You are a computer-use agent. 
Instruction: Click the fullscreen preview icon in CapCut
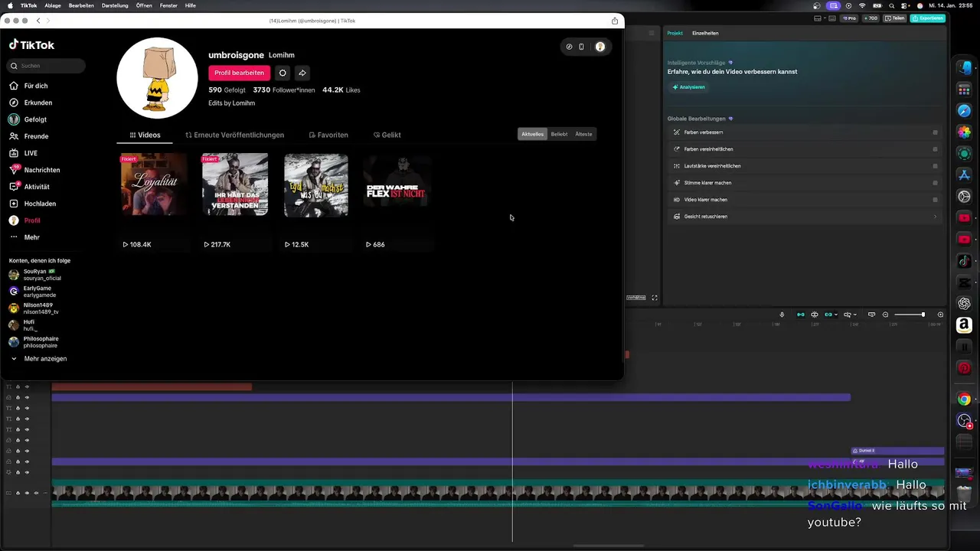pyautogui.click(x=655, y=298)
